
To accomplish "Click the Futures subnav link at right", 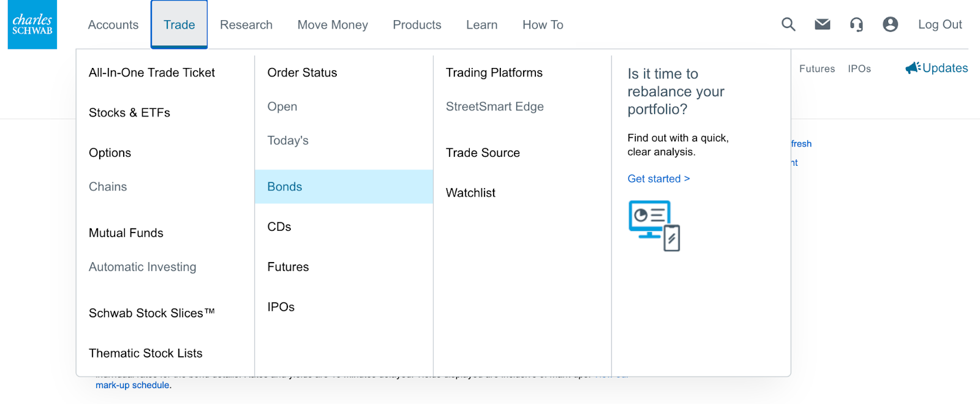I will coord(817,69).
